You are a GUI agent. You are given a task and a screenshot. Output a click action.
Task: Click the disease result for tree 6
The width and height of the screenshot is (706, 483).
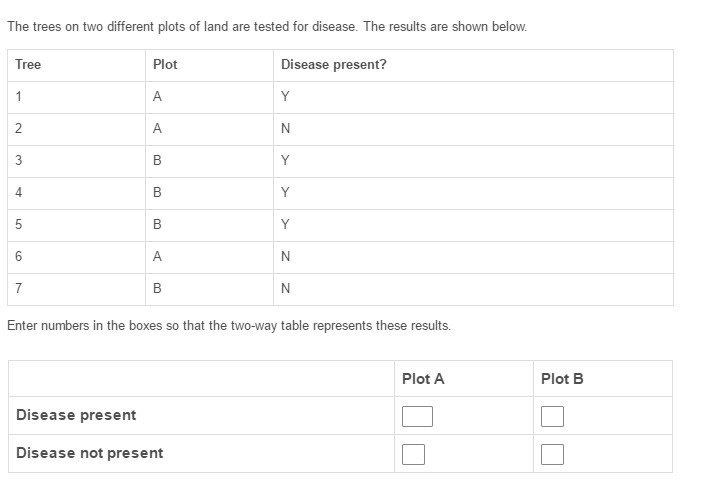[286, 257]
